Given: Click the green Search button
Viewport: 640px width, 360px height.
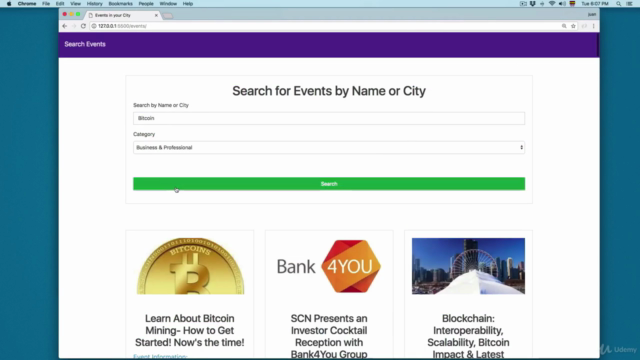Looking at the screenshot, I should pos(329,184).
